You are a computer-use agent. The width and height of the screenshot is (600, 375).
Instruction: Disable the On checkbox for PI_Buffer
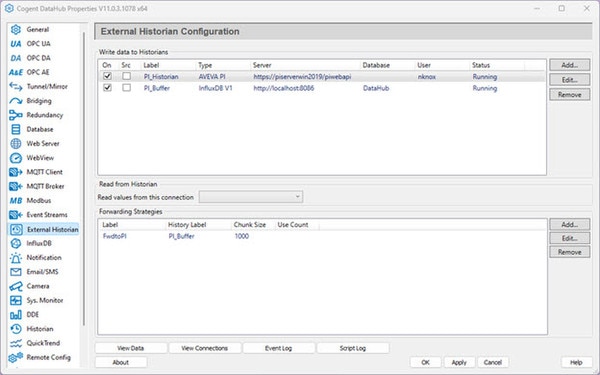coord(108,88)
